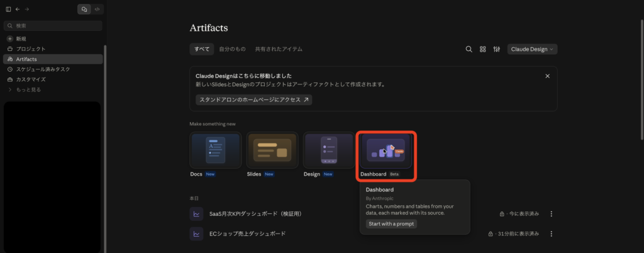This screenshot has height=253, width=644.
Task: Open more options for SaaS月次KPIダッシュボード
Action: coord(551,214)
